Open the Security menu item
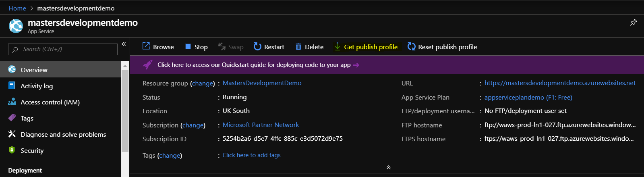The width and height of the screenshot is (644, 177). 32,150
